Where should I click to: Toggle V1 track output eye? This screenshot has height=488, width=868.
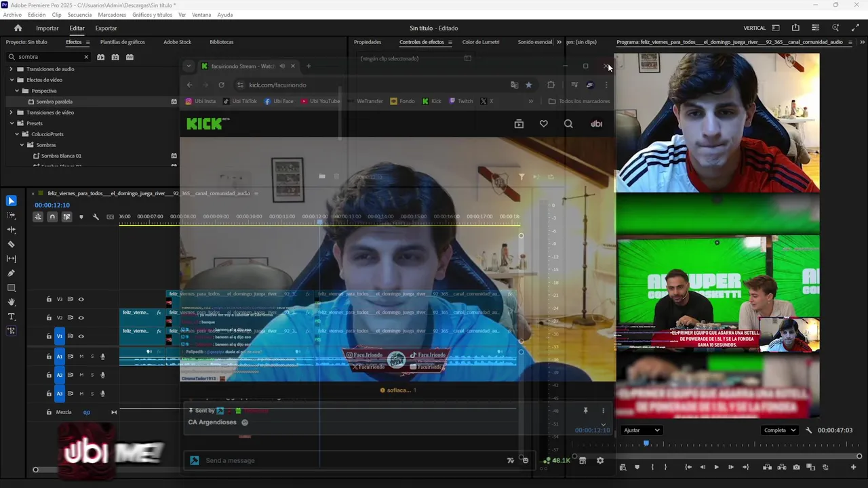81,336
